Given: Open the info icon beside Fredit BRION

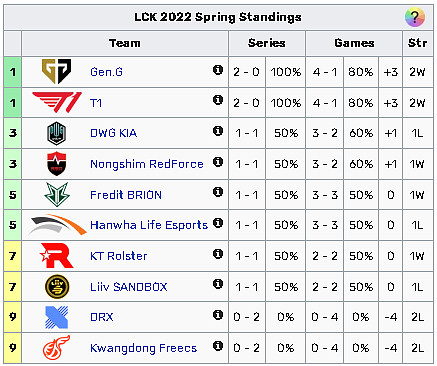Looking at the screenshot, I should click(218, 192).
